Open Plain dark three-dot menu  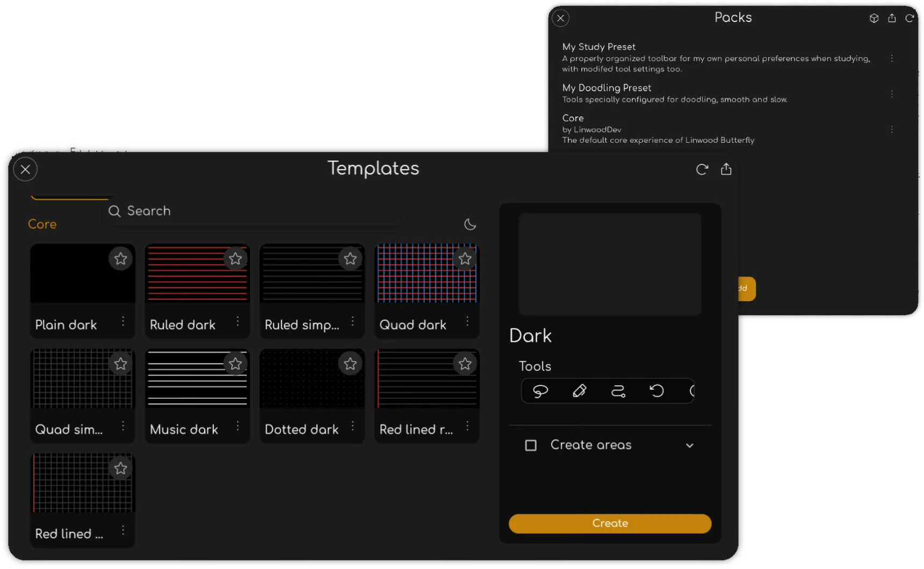coord(123,321)
